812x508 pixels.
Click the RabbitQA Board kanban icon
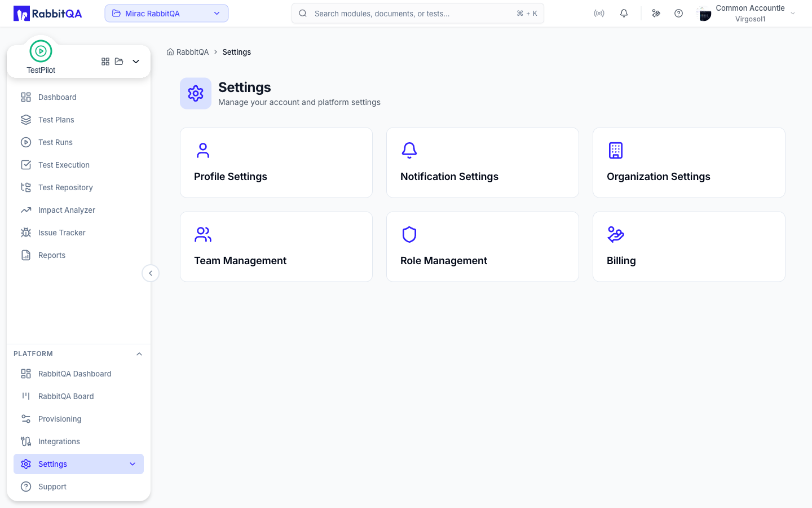[26, 396]
